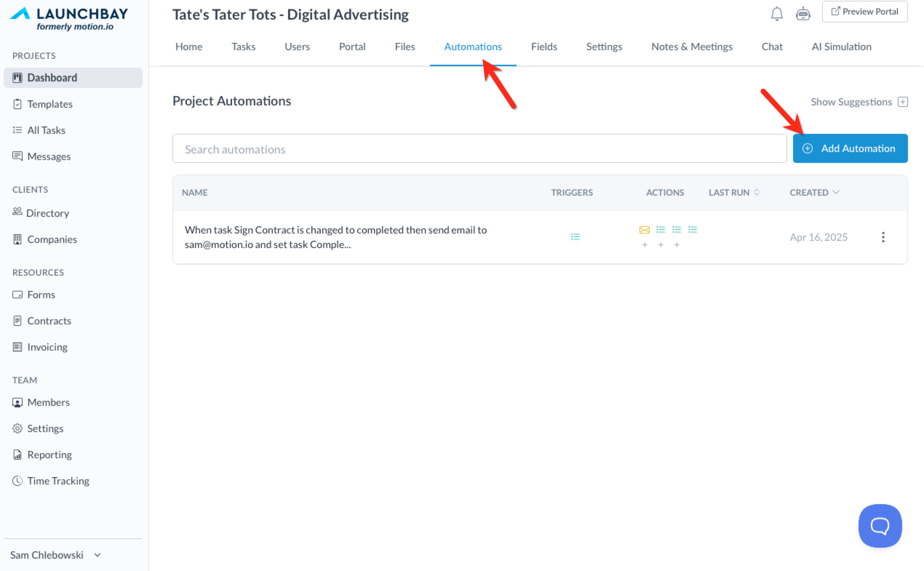
Task: Open the three-dot row menu
Action: [883, 237]
